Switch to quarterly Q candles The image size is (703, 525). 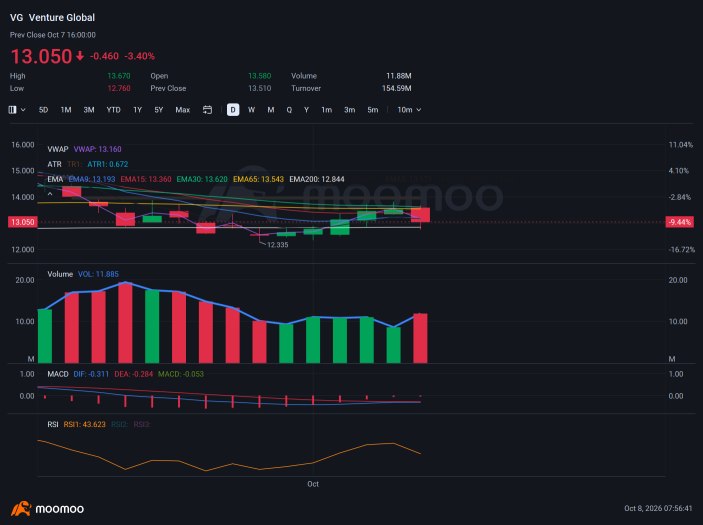click(289, 110)
